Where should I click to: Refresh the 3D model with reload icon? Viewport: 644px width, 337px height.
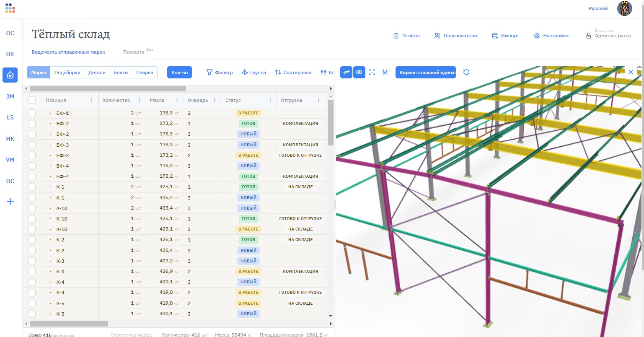click(466, 72)
